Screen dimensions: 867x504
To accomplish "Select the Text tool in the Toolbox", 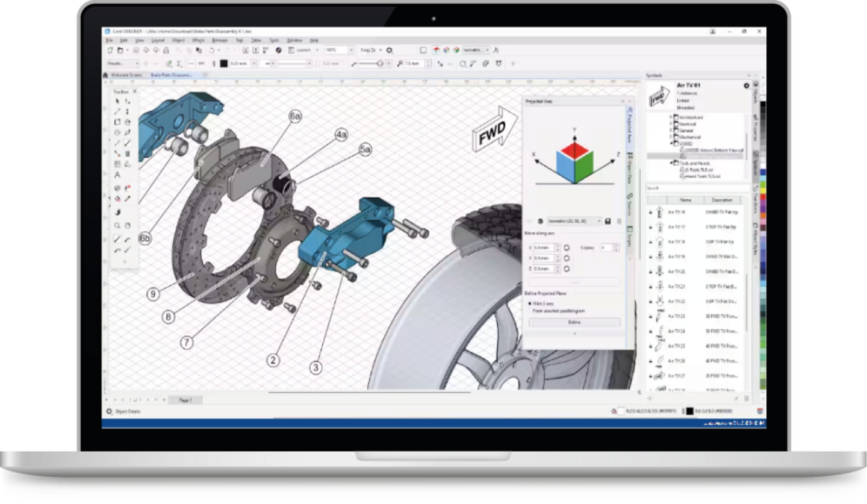I will click(x=117, y=175).
